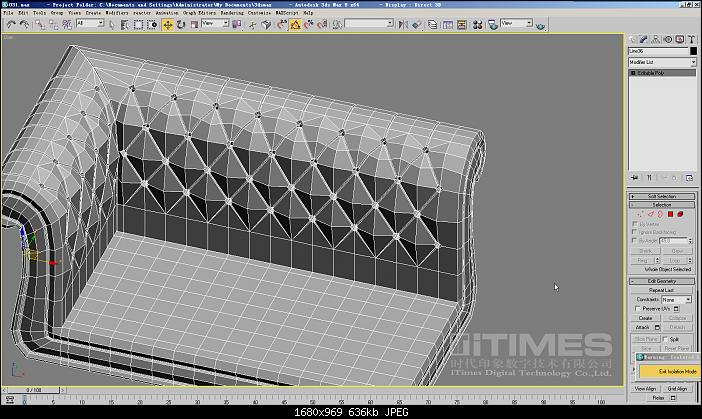This screenshot has height=419, width=702.
Task: Click the Undo arrow in toolbar
Action: point(9,23)
